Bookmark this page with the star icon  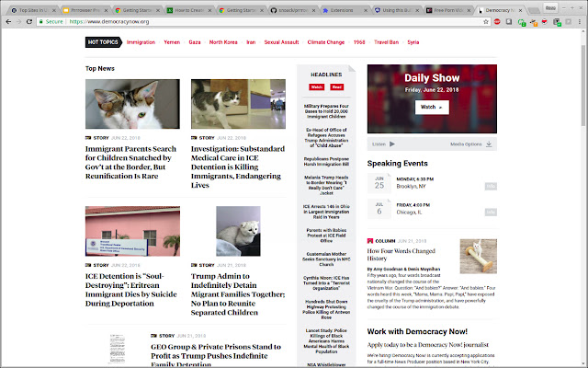486,22
